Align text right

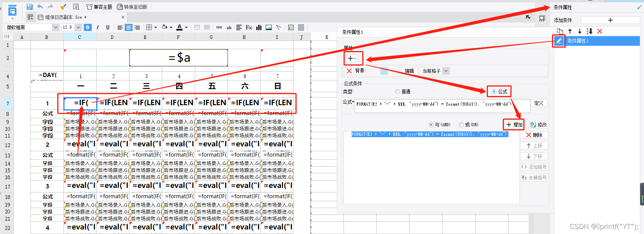(137, 27)
